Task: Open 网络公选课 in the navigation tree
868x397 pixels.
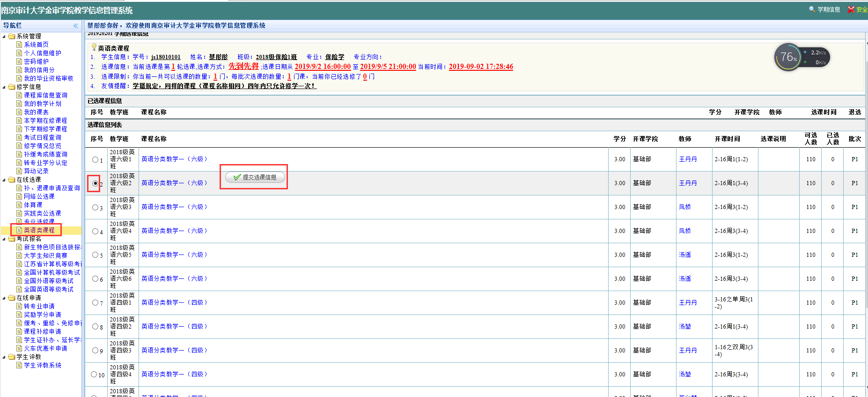Action: [39, 196]
